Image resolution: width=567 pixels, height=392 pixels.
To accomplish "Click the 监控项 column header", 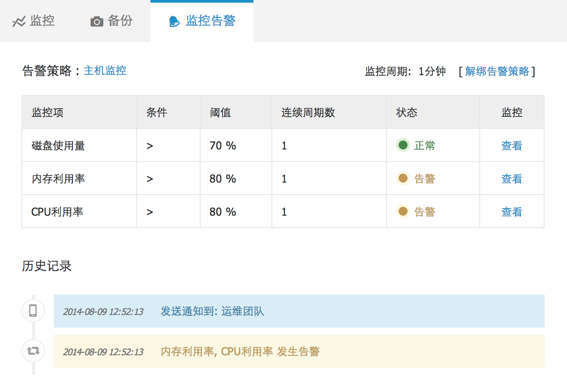I will (47, 112).
